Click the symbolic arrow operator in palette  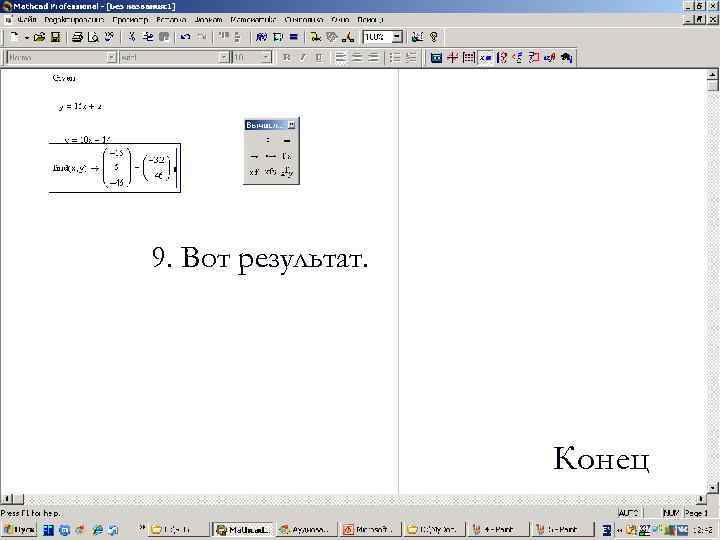click(254, 156)
